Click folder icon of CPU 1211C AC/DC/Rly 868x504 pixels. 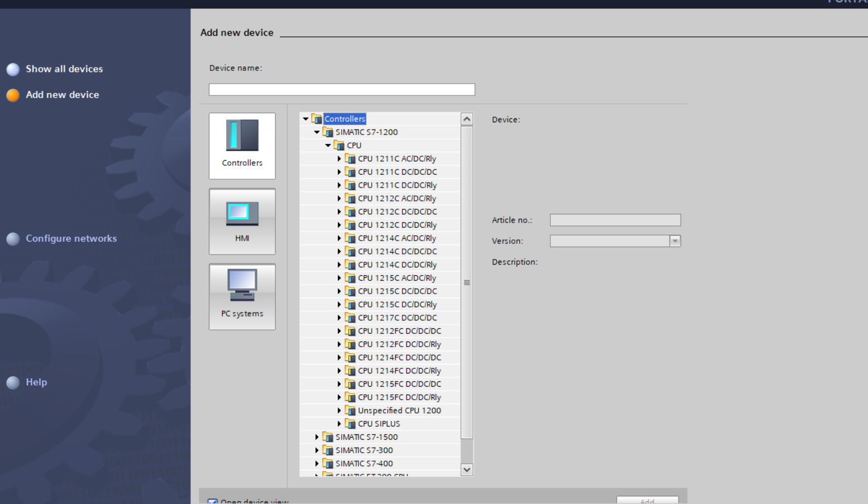pos(350,159)
